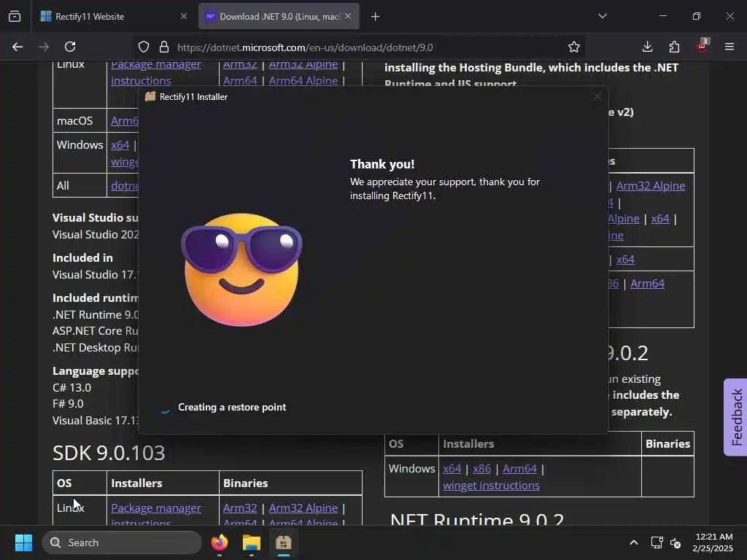Open Windows x64 link in top table
The width and height of the screenshot is (747, 560).
pyautogui.click(x=120, y=145)
